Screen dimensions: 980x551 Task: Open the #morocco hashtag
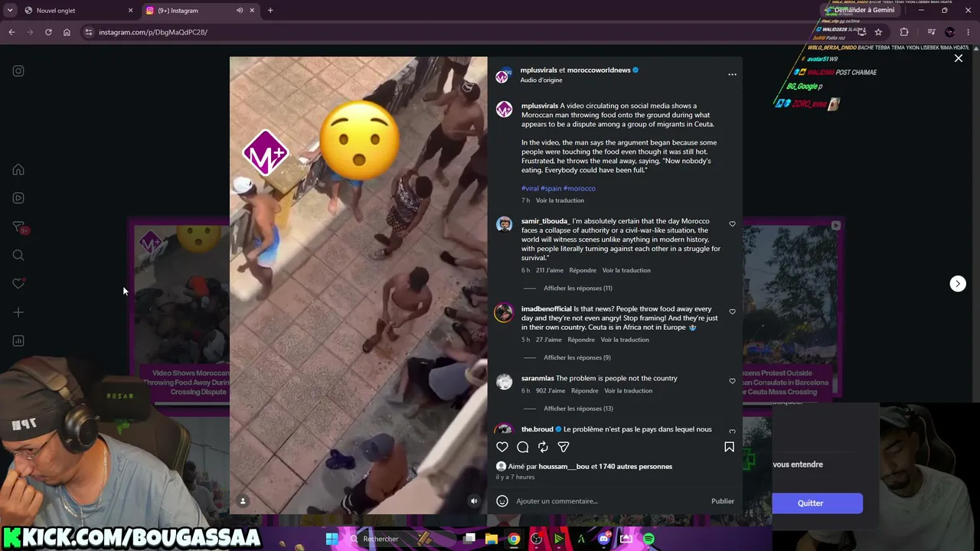(580, 188)
